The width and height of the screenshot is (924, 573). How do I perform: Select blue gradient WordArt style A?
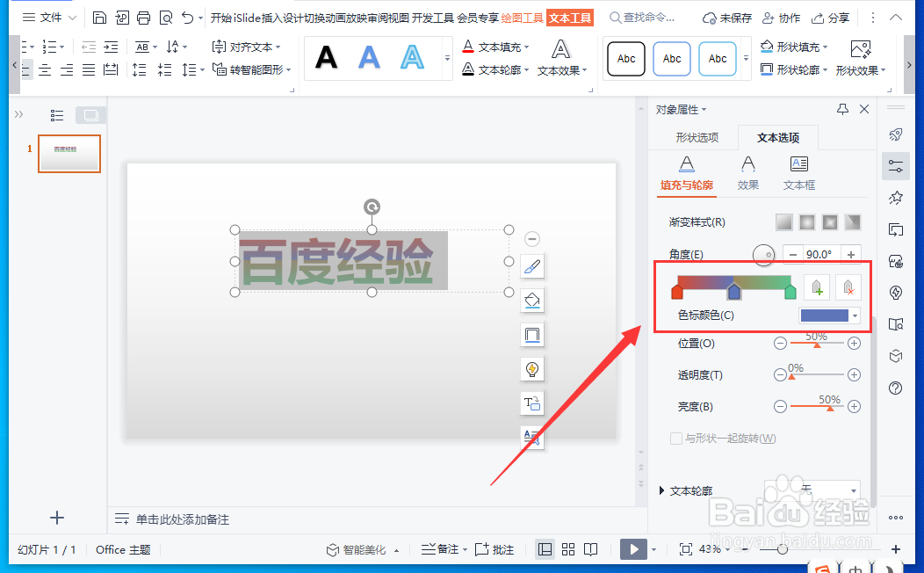point(369,58)
